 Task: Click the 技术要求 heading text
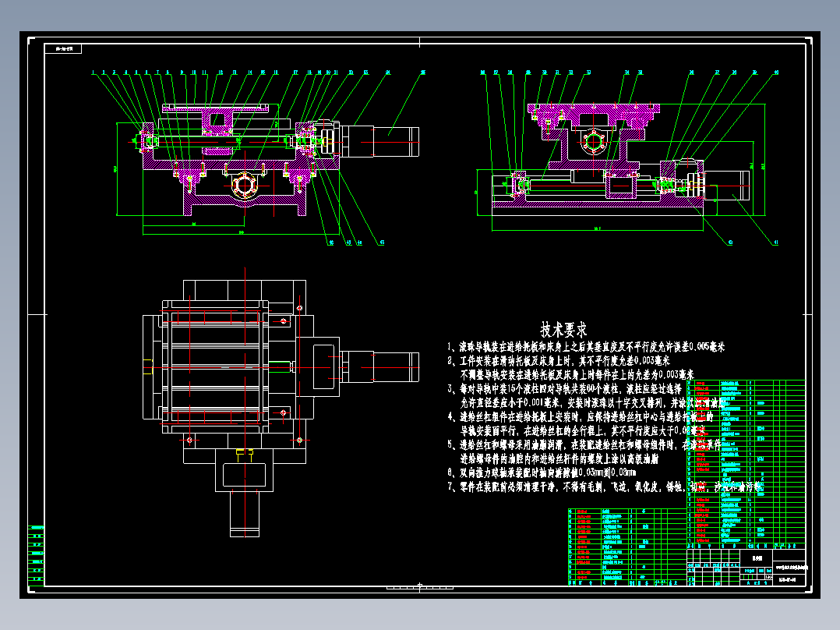click(x=563, y=329)
